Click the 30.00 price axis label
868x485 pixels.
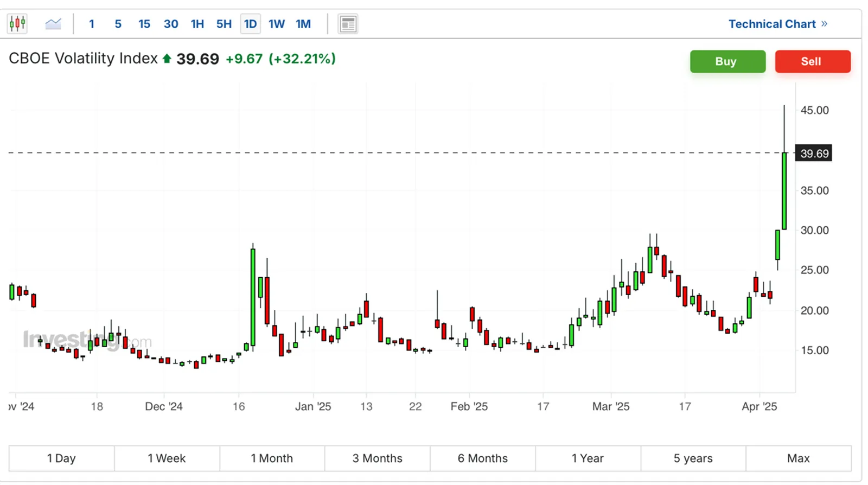814,230
